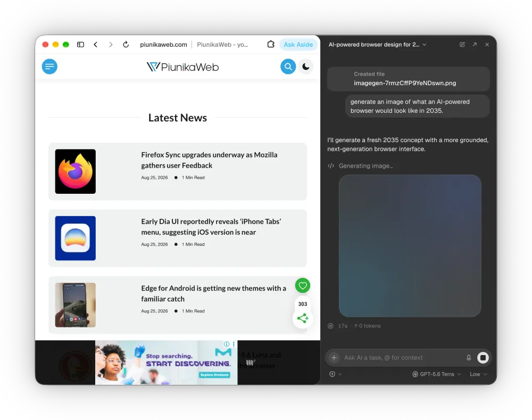The width and height of the screenshot is (532, 420).
Task: Open Early Dia UI article headline
Action: pos(211,227)
